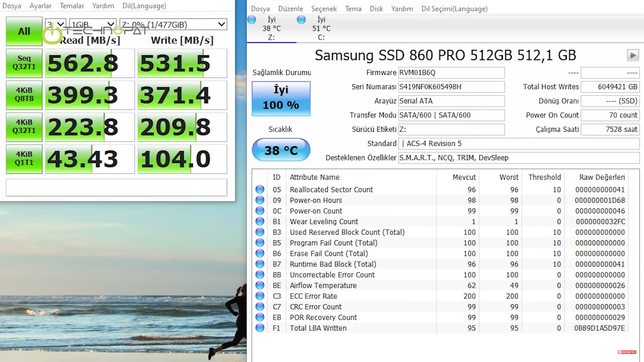Select the Wear Leveling Count attribute name
Screen dimensions: 644x362
click(x=324, y=222)
